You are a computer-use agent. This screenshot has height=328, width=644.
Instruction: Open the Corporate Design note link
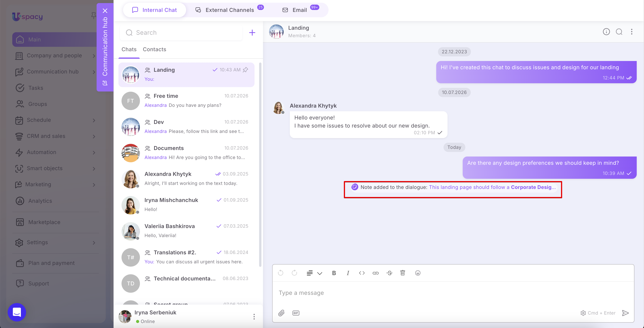point(492,187)
